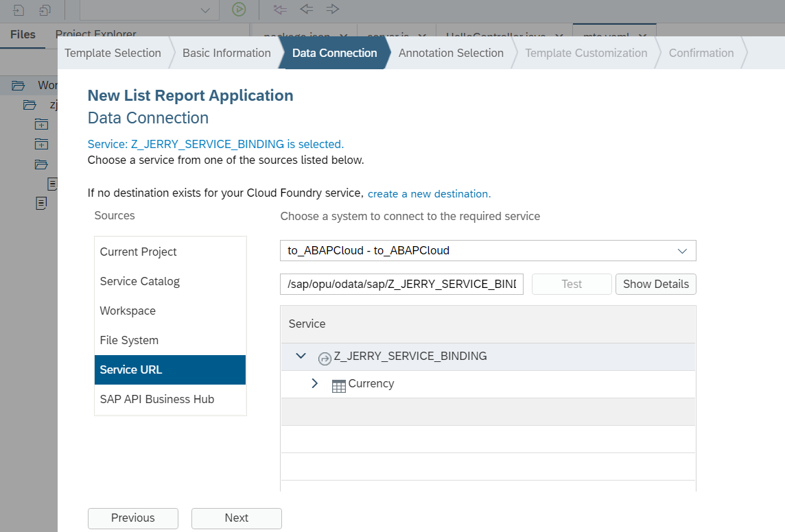Click the green Run toolbar icon
The image size is (785, 532).
239,9
